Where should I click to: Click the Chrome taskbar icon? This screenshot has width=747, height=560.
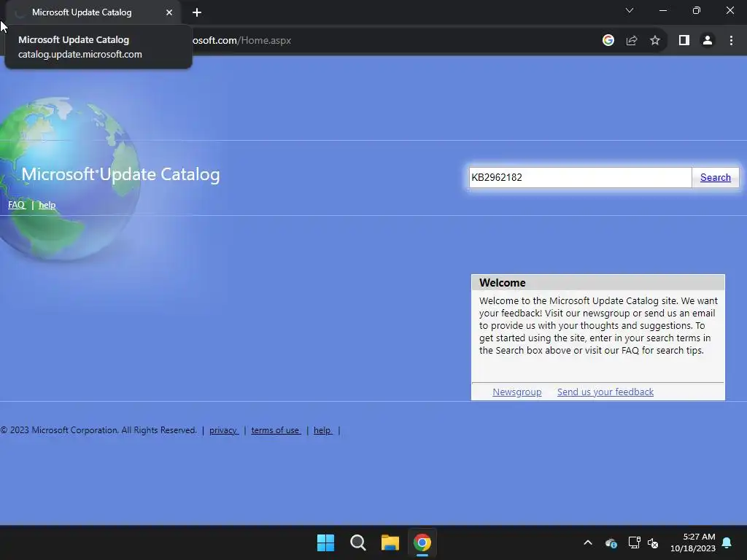click(422, 542)
